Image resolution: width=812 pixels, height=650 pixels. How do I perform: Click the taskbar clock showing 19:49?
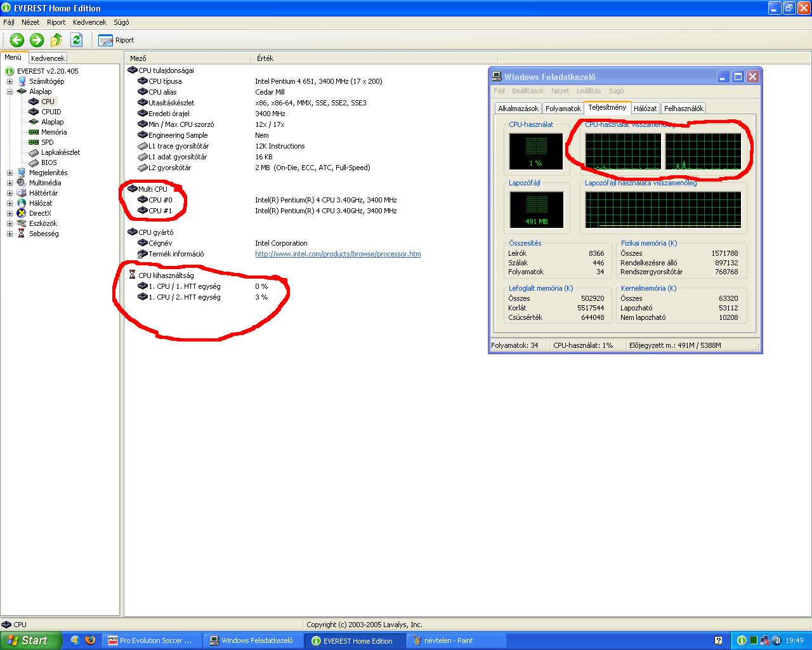(x=794, y=640)
